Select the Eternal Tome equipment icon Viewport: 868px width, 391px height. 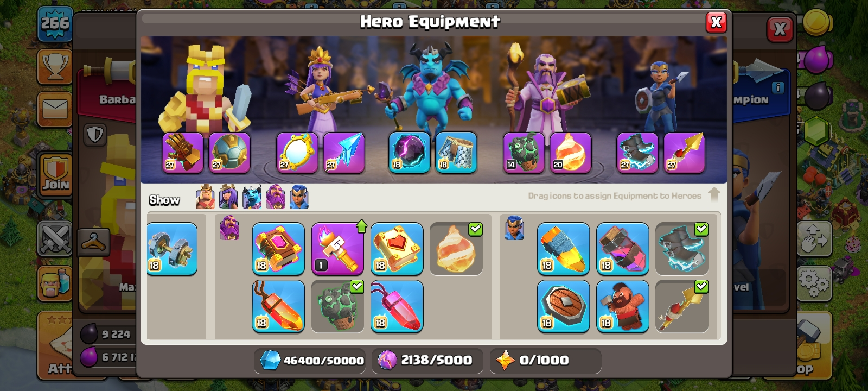[x=278, y=249]
